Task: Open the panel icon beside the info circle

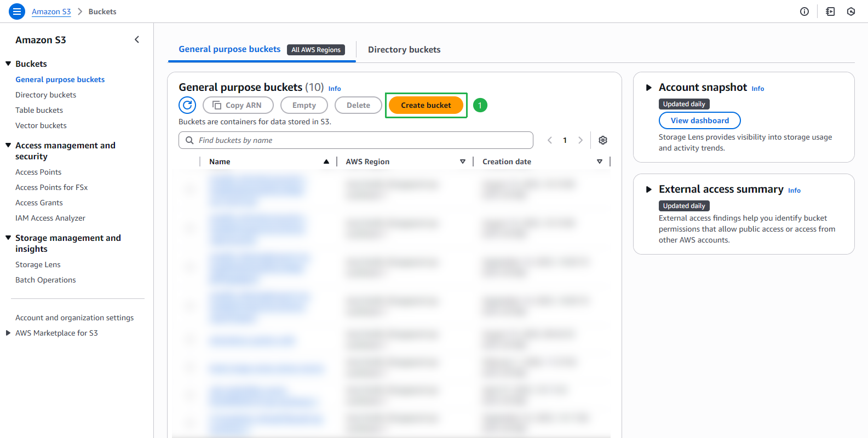Action: [x=830, y=11]
